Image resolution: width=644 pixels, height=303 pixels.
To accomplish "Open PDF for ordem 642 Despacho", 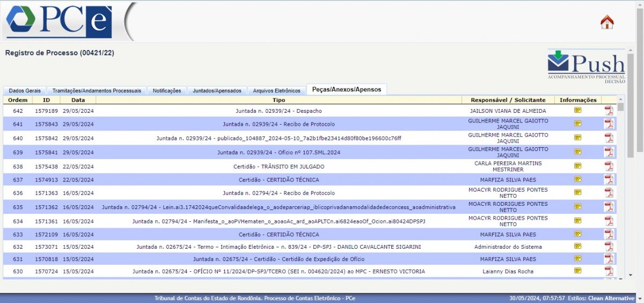I will [609, 111].
